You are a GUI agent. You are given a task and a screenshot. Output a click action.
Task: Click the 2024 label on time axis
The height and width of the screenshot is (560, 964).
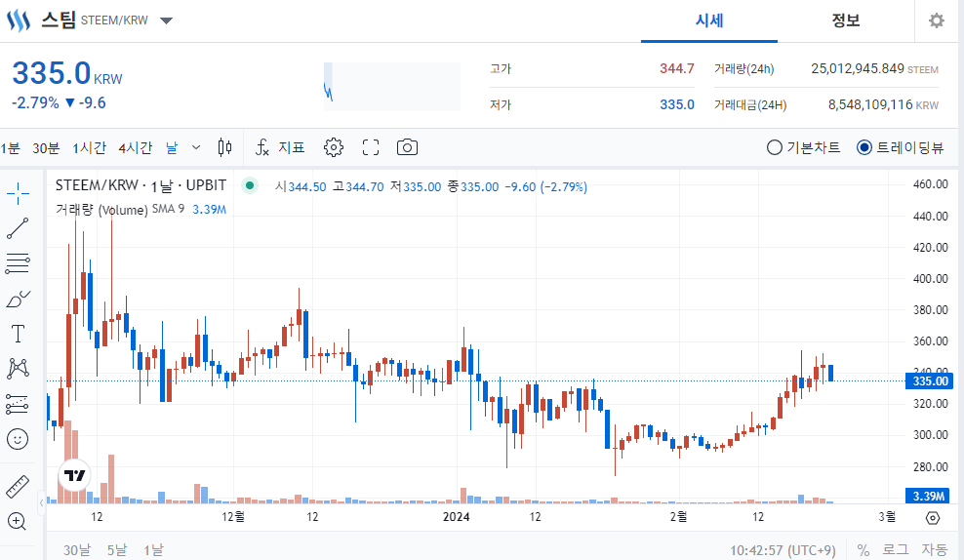[x=457, y=517]
